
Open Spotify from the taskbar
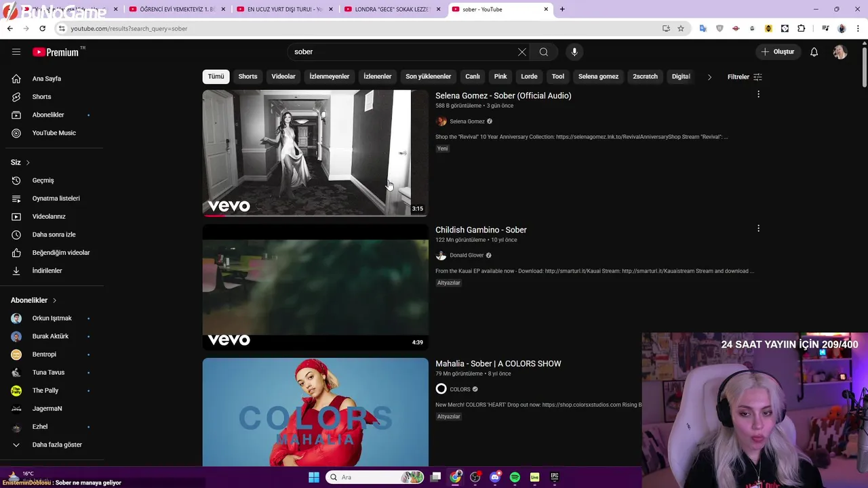click(515, 477)
